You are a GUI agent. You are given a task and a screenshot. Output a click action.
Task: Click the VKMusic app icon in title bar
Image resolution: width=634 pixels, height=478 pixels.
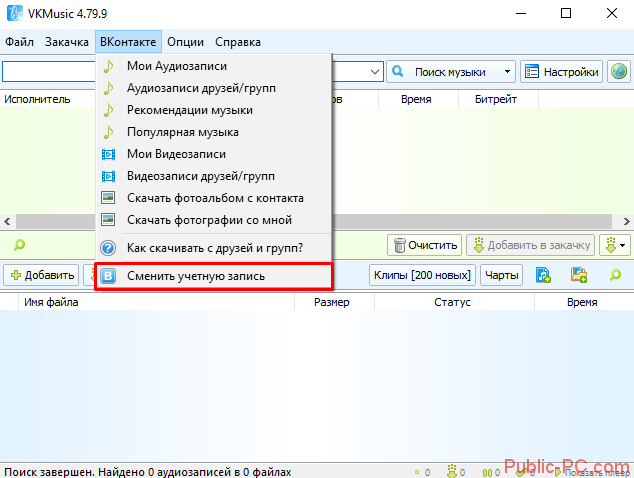point(15,13)
